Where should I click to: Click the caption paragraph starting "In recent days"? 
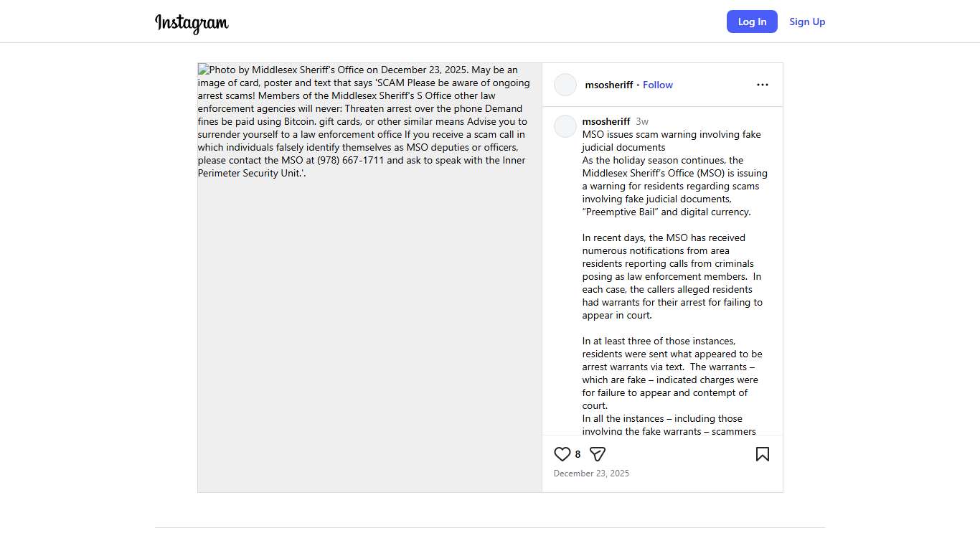[x=672, y=276]
